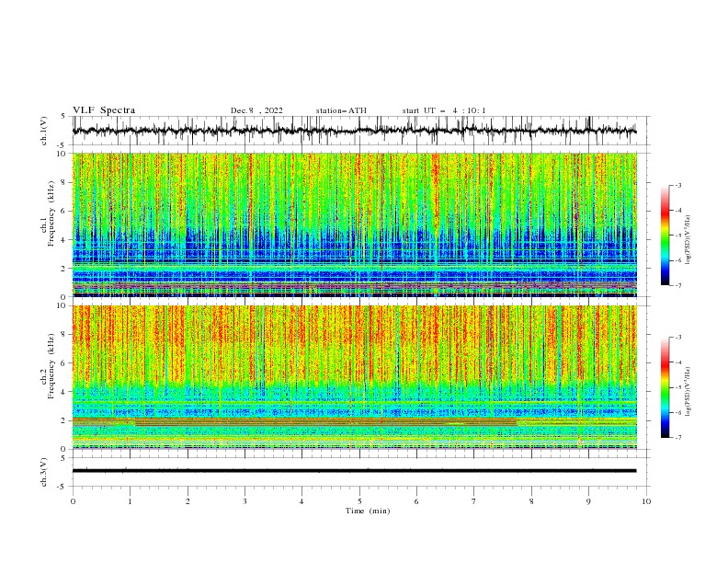Select the date text "Dec.8 , 2022"
Screen dimensions: 728x563
256,110
